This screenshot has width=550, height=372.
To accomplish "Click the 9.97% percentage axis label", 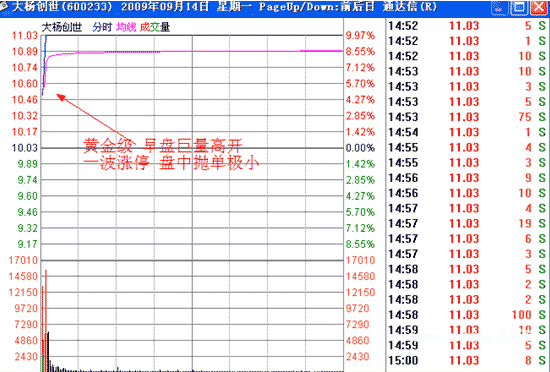I will click(360, 35).
